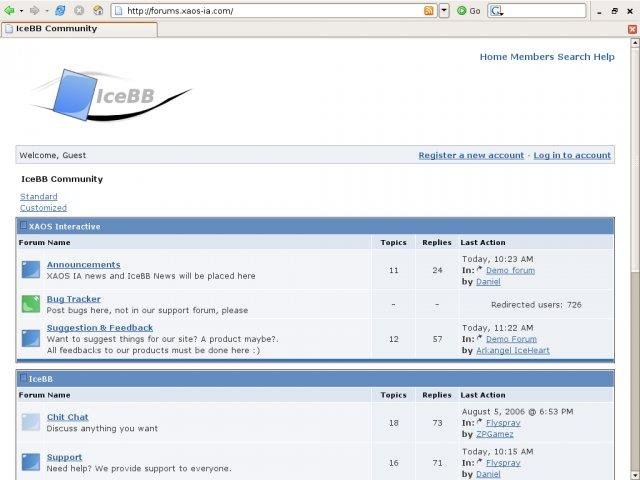Viewport: 640px width, 480px height.
Task: Open Flyspray topic in Support row
Action: tap(503, 463)
